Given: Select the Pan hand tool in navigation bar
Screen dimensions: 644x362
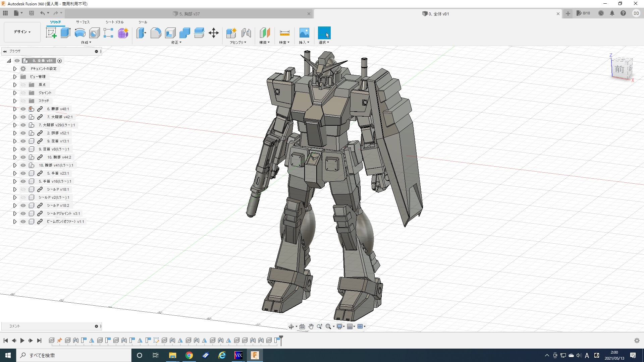Looking at the screenshot, I should (311, 326).
